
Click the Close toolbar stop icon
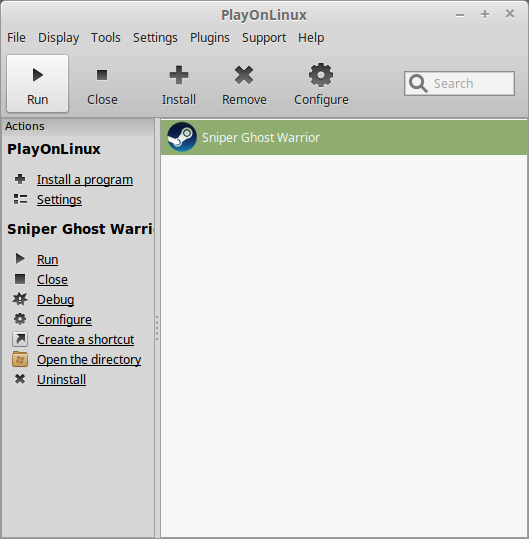[102, 75]
